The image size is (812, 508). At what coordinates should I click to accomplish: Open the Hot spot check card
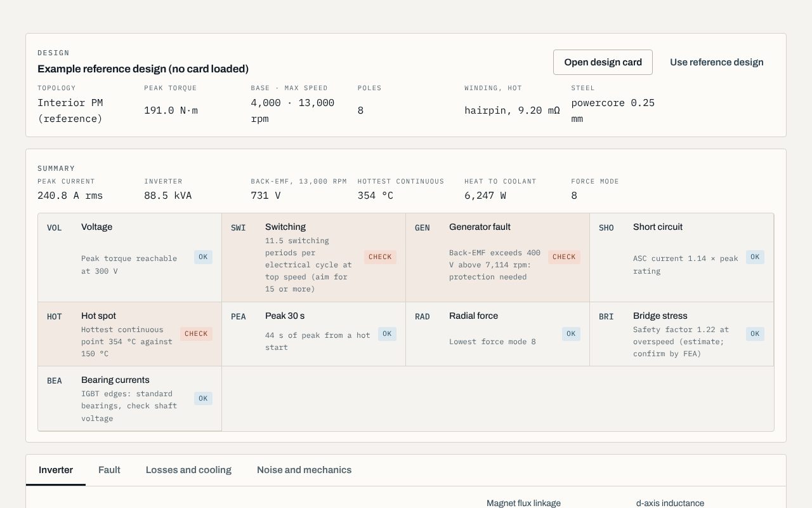130,334
